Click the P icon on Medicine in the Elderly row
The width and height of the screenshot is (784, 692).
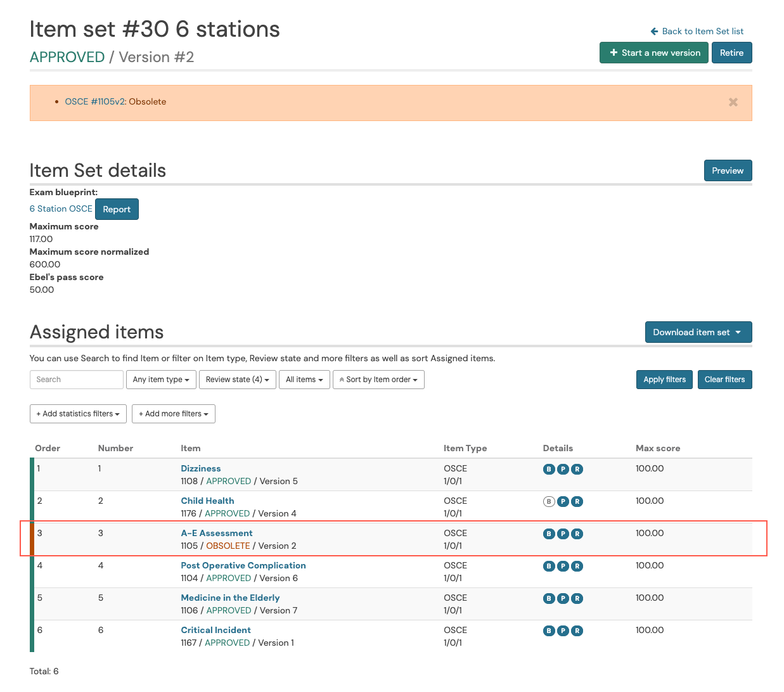pyautogui.click(x=563, y=598)
